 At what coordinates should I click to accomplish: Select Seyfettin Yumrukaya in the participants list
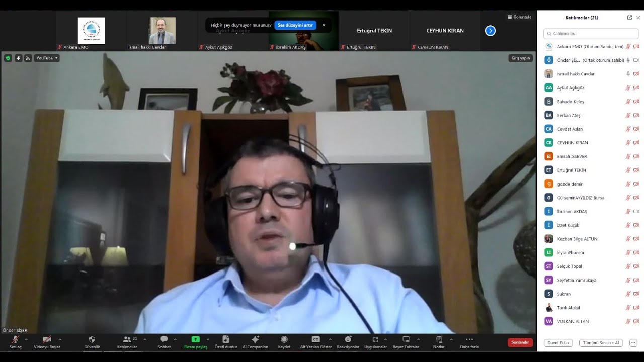(x=591, y=280)
